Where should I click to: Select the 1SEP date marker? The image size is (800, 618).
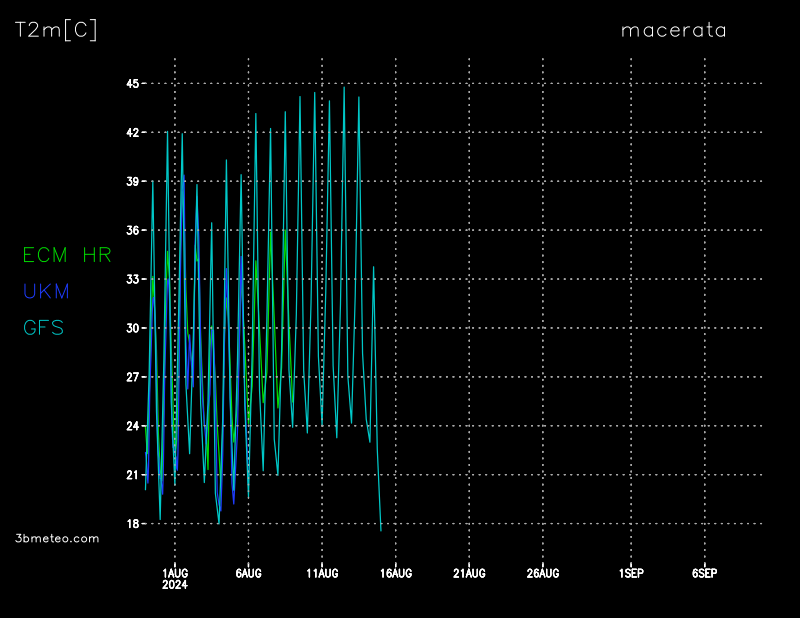631,573
